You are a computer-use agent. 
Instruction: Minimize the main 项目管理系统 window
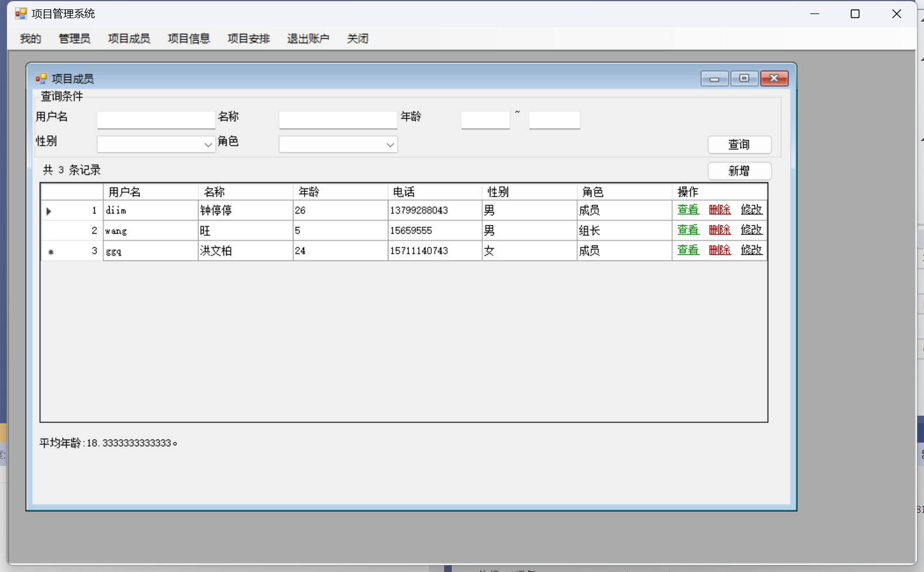(814, 13)
